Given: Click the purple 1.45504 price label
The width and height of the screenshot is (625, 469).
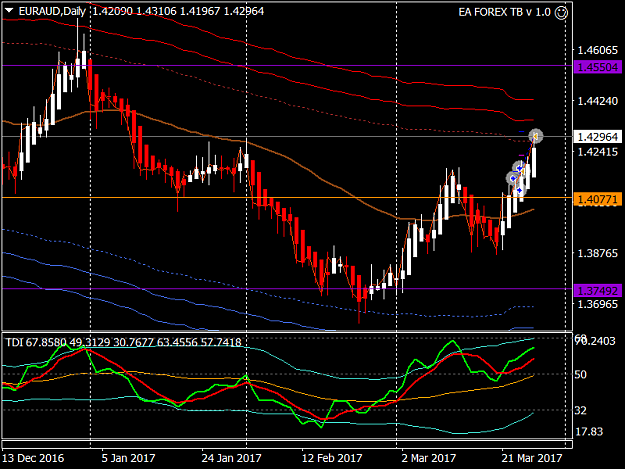Looking at the screenshot, I should click(598, 67).
